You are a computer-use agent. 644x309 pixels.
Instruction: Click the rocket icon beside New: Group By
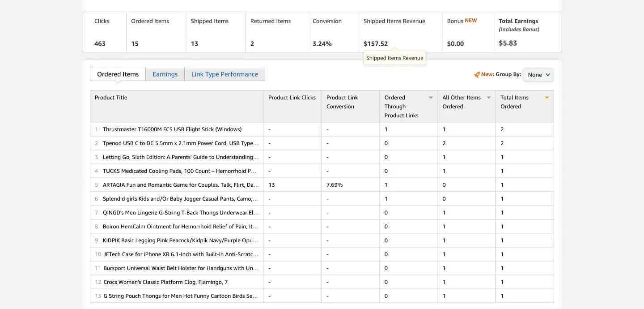477,75
